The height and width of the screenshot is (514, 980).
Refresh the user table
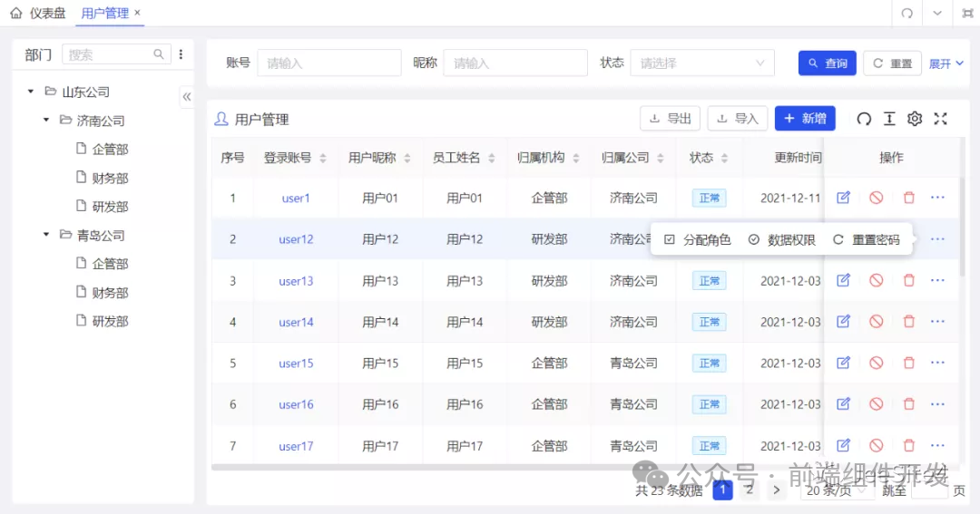tap(864, 119)
